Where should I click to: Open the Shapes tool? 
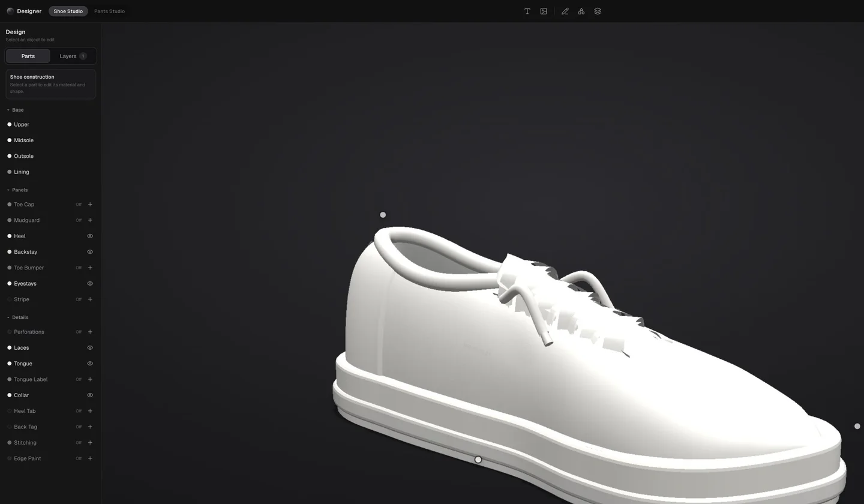coord(581,11)
